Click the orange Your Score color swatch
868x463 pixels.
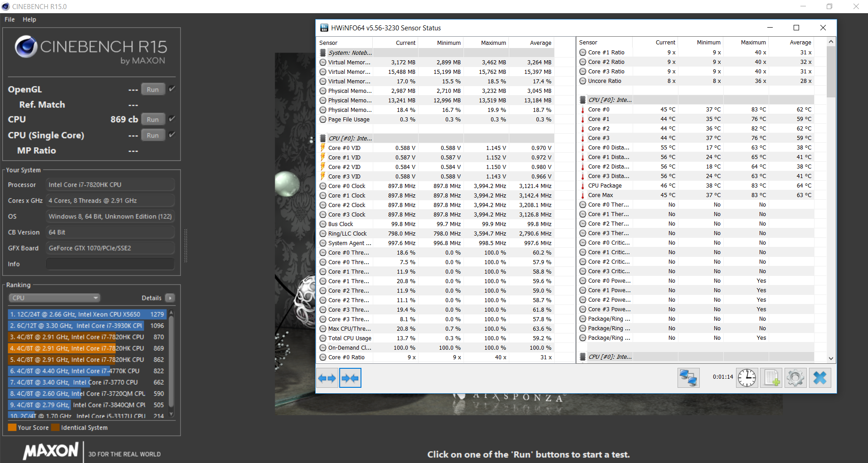(x=12, y=428)
